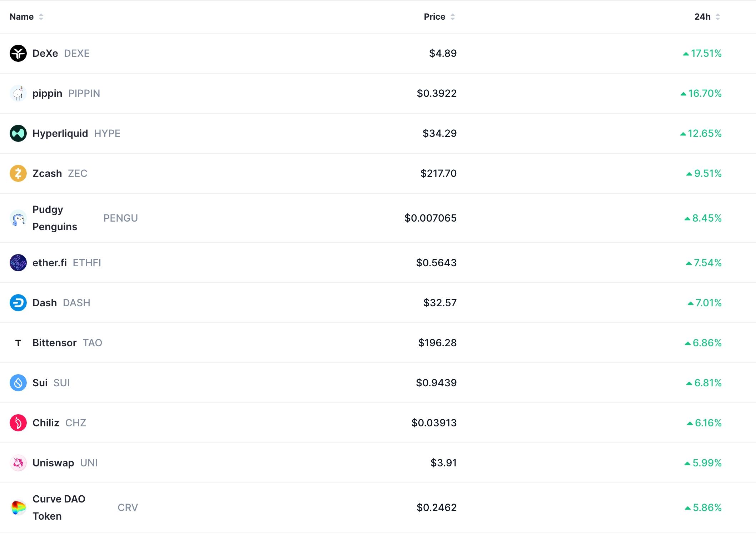The height and width of the screenshot is (535, 756).
Task: Click the Curve DAO rainbow icon
Action: (x=18, y=507)
